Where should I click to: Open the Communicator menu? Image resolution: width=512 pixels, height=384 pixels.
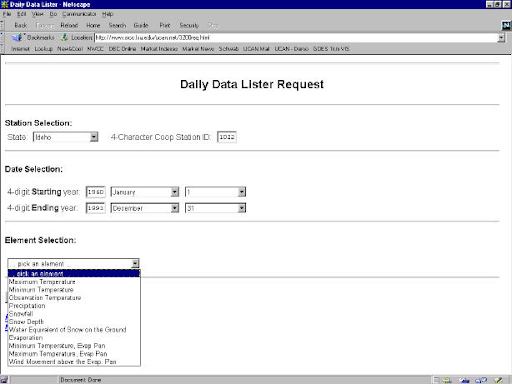coord(79,14)
